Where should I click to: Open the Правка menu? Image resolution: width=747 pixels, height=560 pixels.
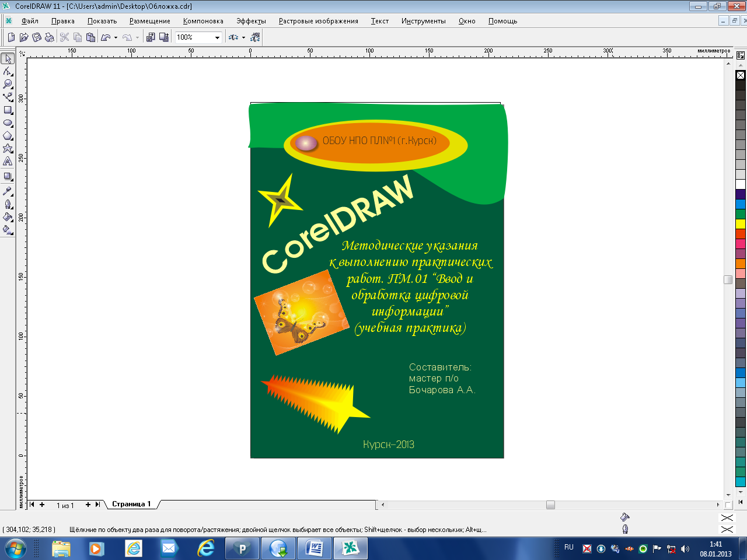tap(63, 21)
